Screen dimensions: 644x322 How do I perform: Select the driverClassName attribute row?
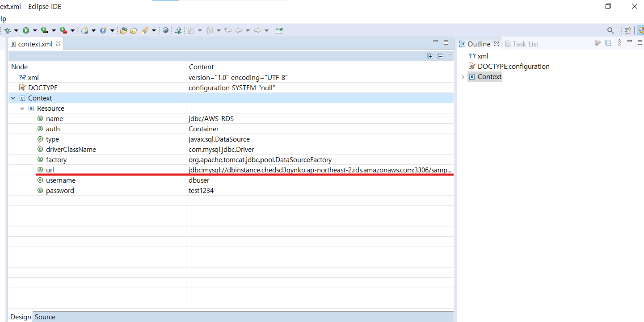pyautogui.click(x=231, y=149)
